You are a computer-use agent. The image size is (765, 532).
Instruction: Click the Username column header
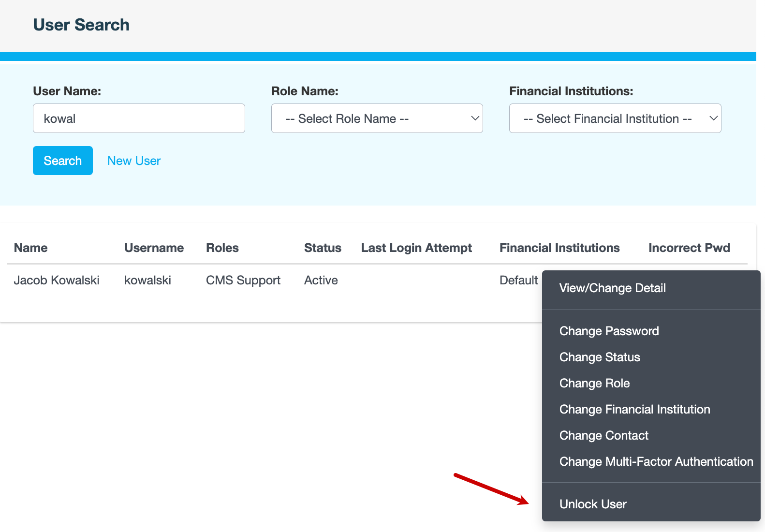click(154, 248)
